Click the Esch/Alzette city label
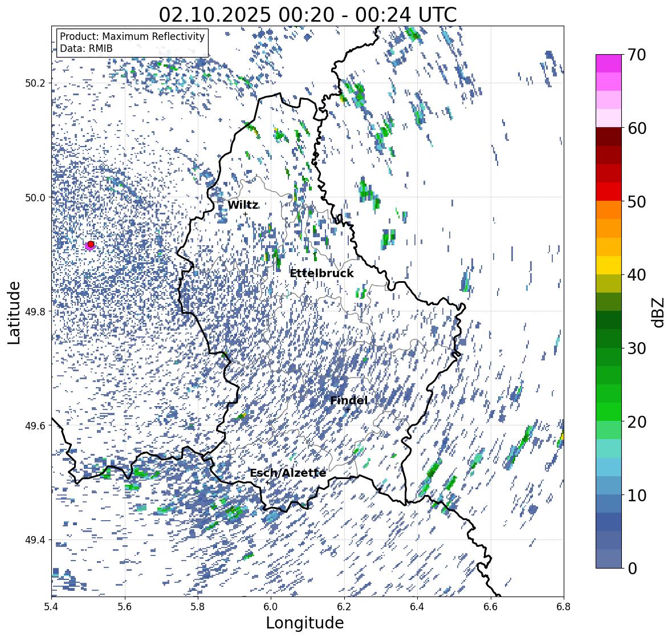This screenshot has width=672, height=637. (288, 473)
